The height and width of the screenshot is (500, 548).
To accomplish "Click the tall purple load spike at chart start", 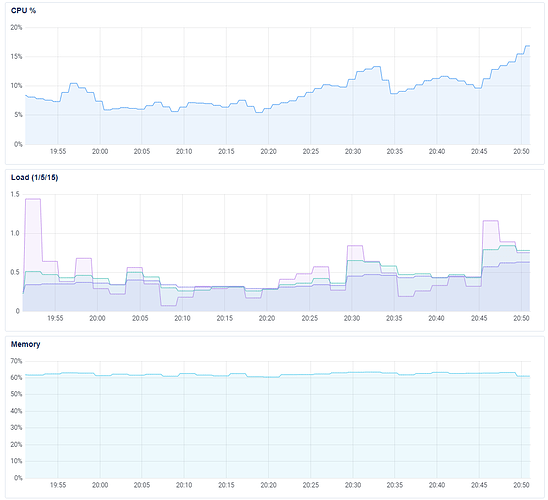I will [33, 199].
